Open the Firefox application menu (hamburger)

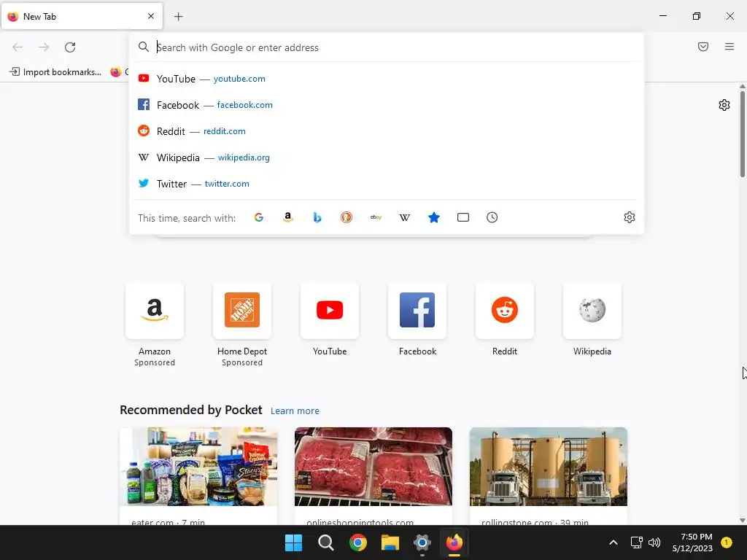point(729,47)
